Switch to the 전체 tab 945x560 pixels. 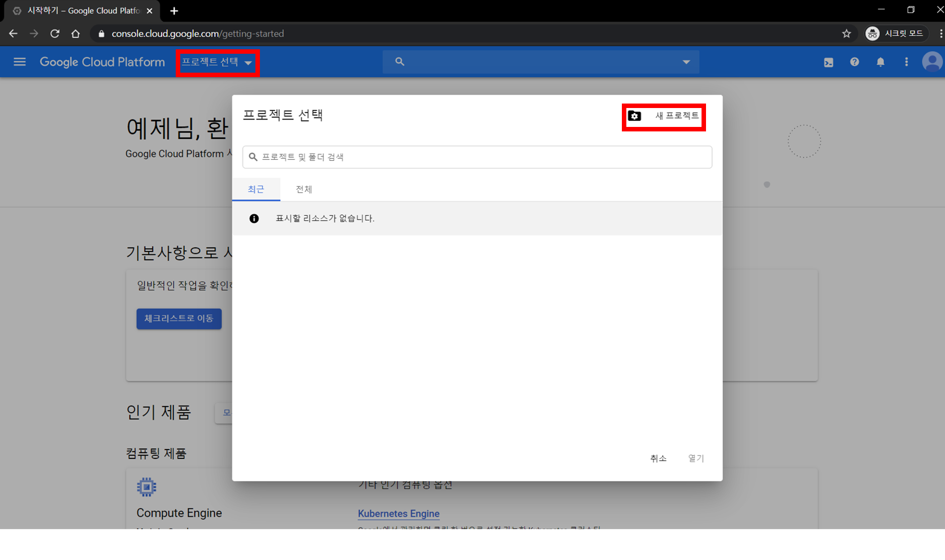point(304,189)
